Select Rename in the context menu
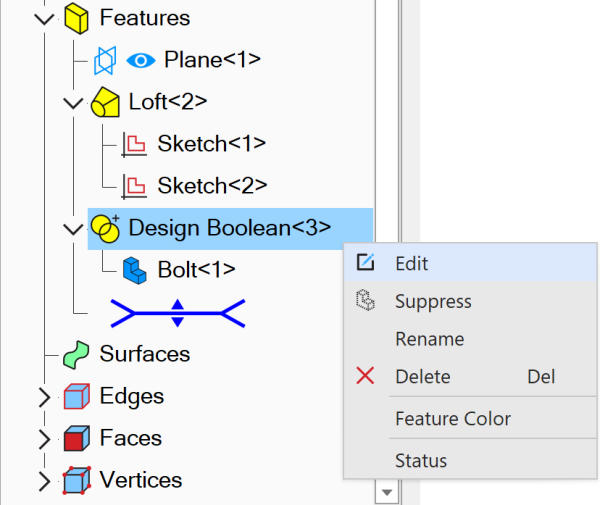 429,339
